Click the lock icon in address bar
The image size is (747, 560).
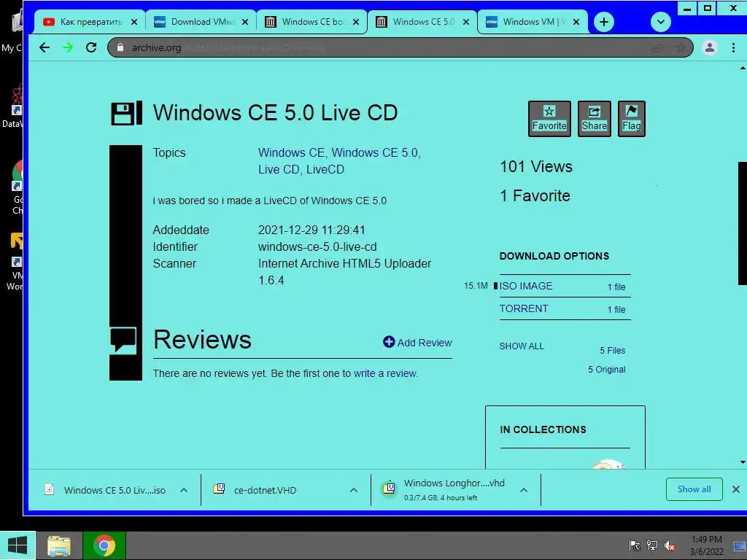click(x=120, y=47)
